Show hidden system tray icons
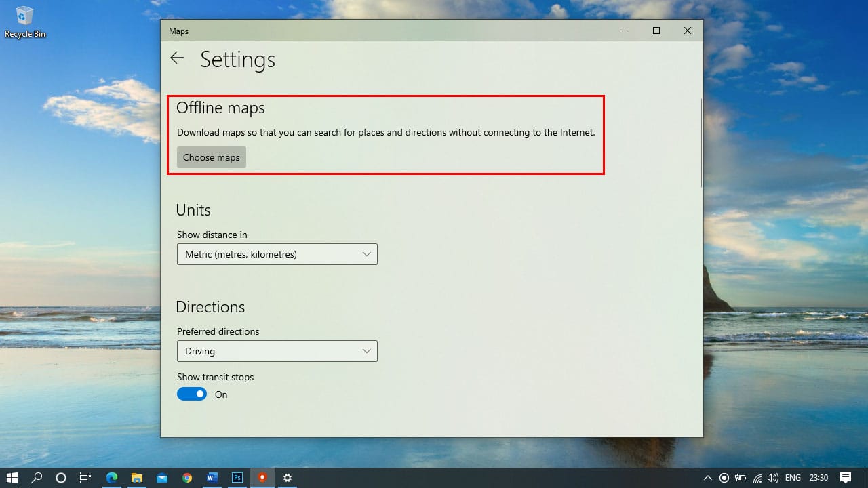868x488 pixels. 708,478
